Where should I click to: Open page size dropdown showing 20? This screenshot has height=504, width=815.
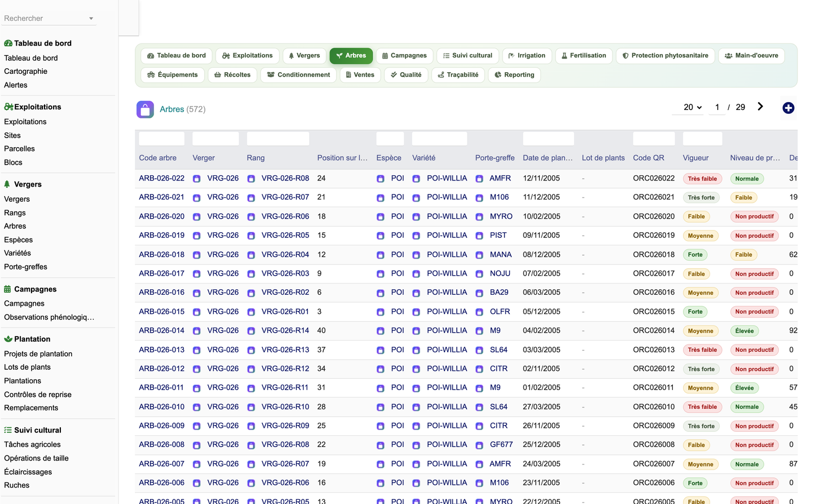pyautogui.click(x=688, y=107)
